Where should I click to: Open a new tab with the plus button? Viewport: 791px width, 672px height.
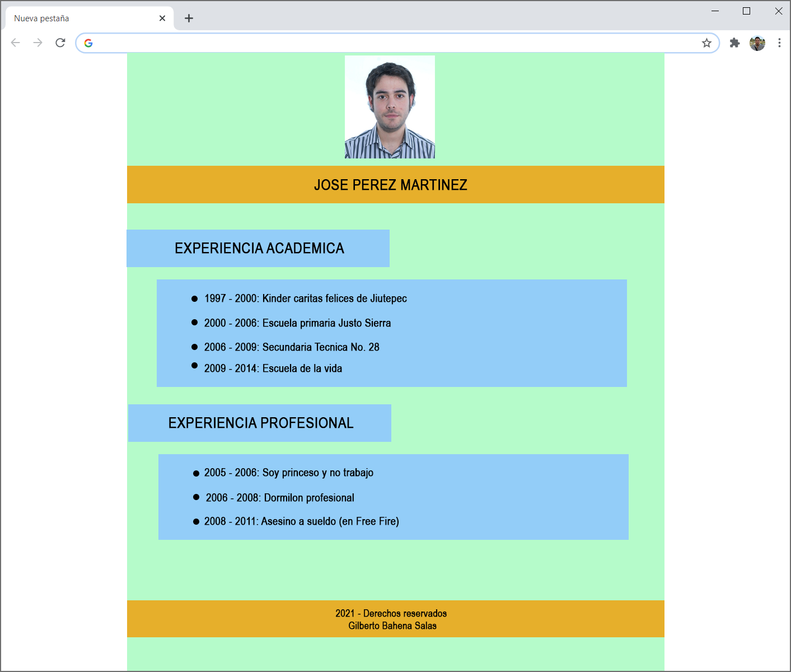click(x=189, y=18)
